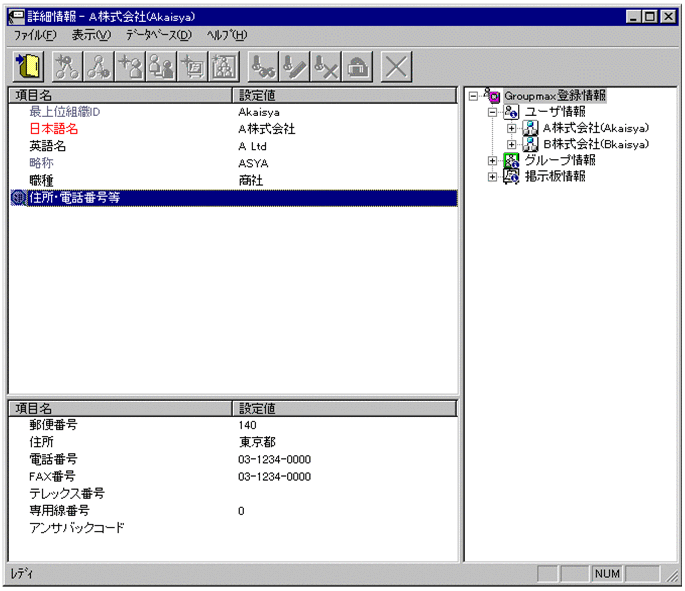Select the 英語名 row

tap(233, 146)
